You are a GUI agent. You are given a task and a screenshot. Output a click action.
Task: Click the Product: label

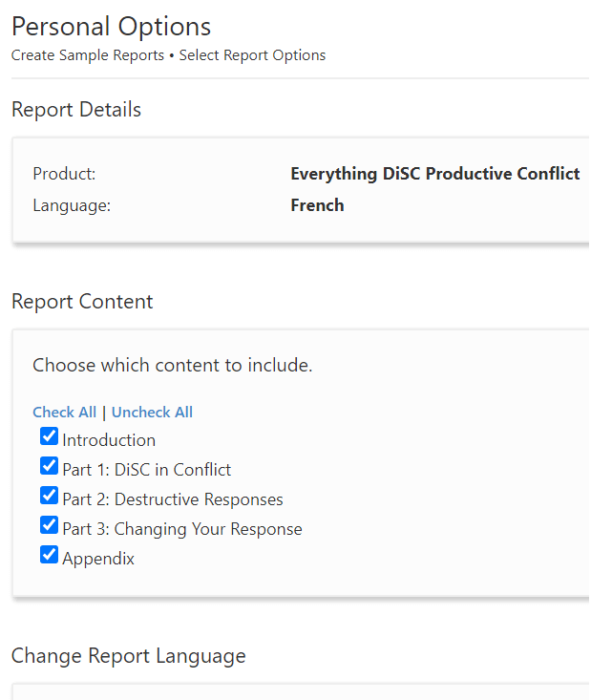(x=64, y=174)
